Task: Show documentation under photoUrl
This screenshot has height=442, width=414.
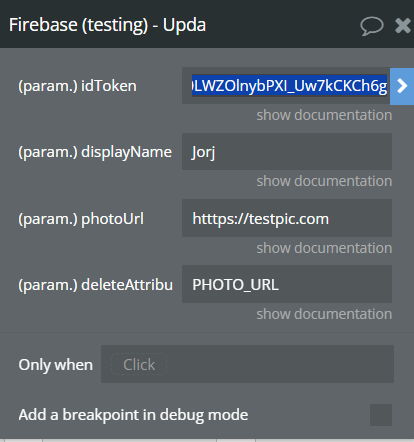Action: [324, 248]
